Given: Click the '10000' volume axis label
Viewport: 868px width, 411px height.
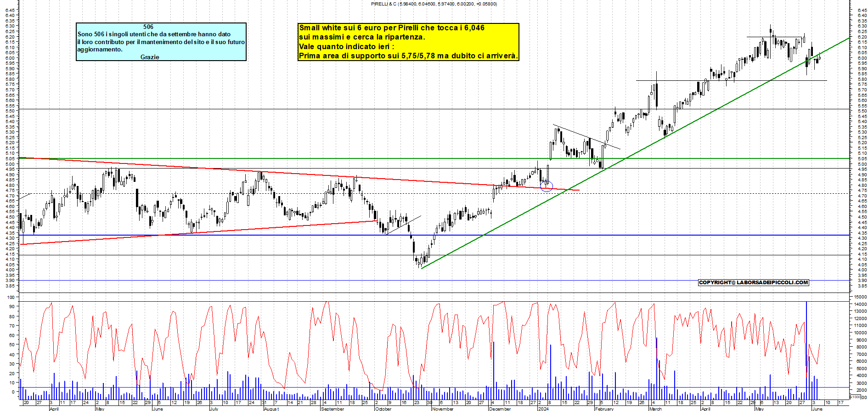Looking at the screenshot, I should [x=860, y=333].
